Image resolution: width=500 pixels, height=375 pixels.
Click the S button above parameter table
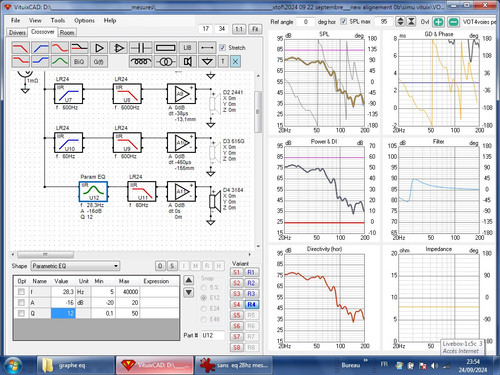pos(172,266)
